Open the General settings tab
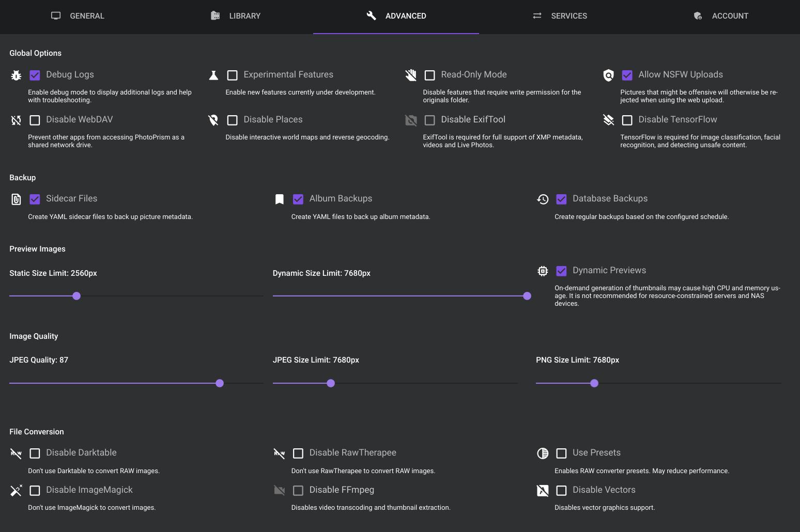This screenshot has height=532, width=800. [x=78, y=16]
